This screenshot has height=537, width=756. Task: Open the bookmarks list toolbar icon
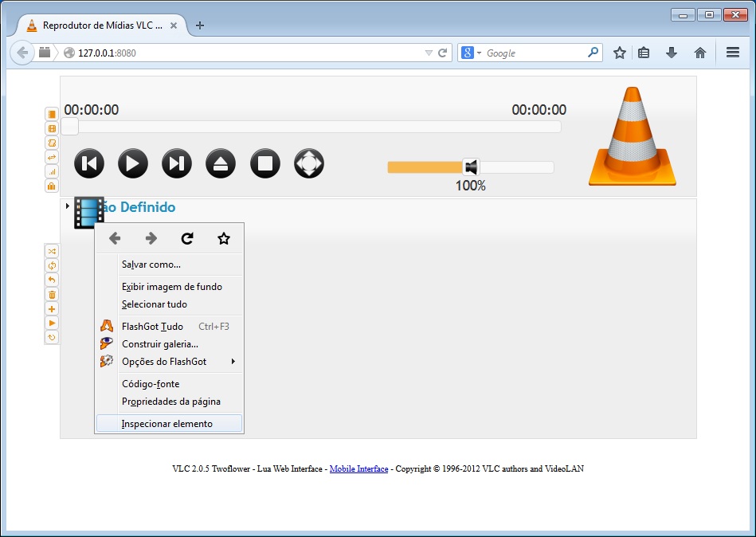tap(644, 53)
